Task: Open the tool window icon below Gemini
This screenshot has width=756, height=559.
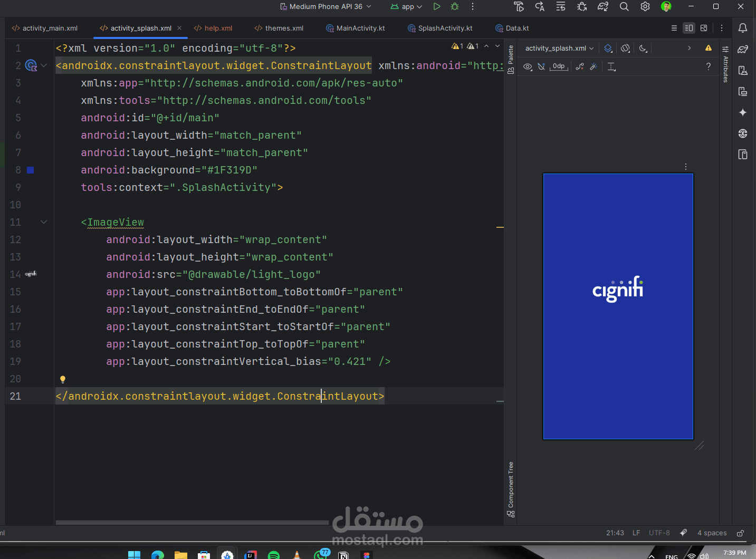Action: [743, 133]
